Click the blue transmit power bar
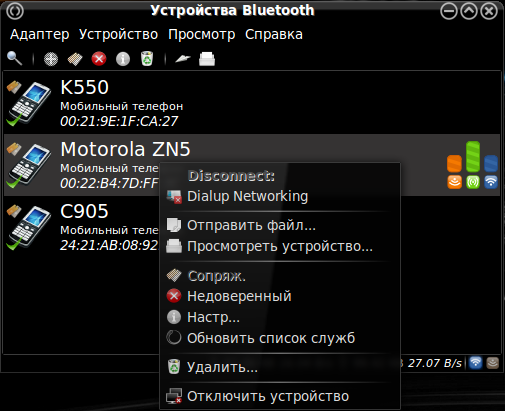This screenshot has width=505, height=411. 491,164
